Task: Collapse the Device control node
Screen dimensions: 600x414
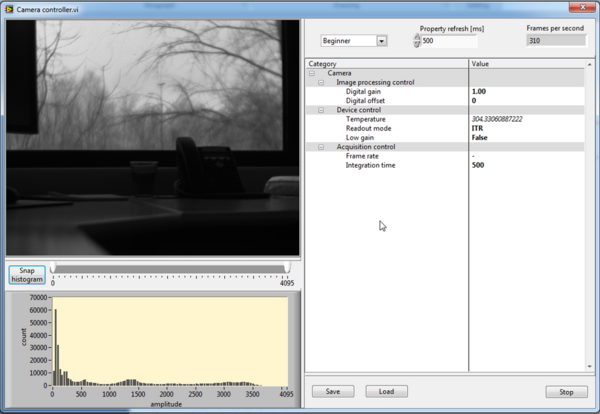Action: [x=321, y=110]
